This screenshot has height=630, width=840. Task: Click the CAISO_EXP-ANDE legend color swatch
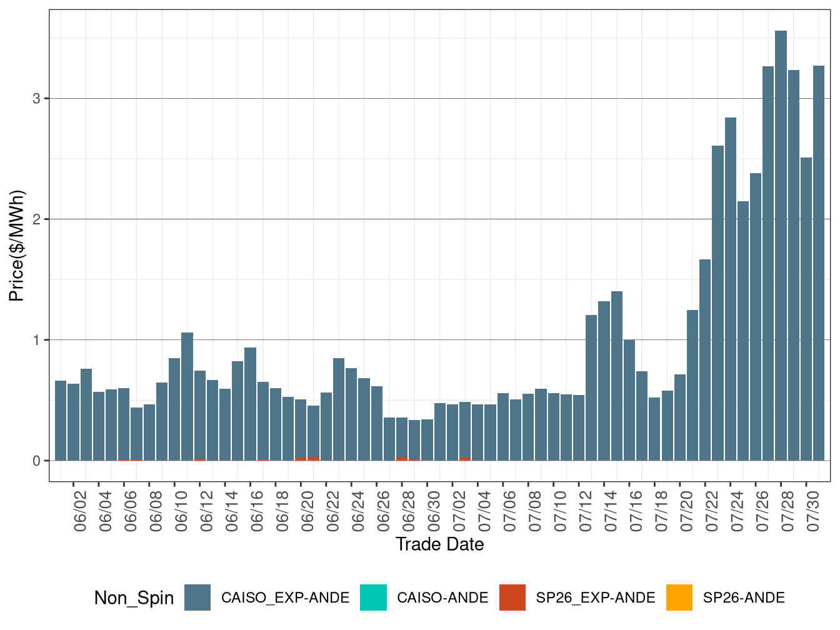click(197, 597)
